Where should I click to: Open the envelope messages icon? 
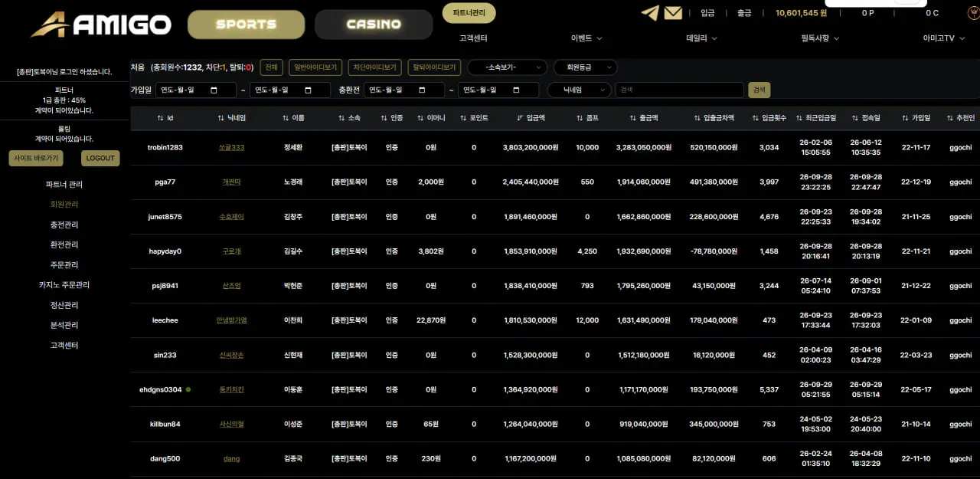coord(673,12)
